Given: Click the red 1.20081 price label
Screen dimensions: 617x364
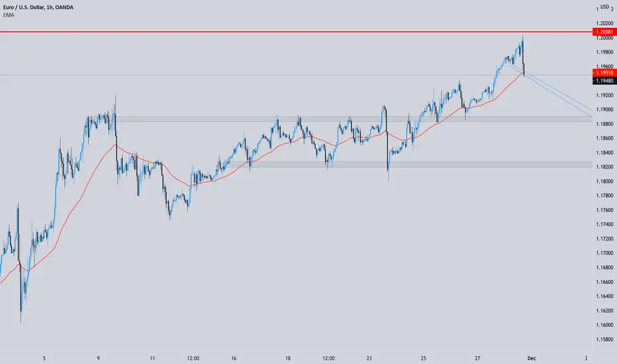Looking at the screenshot, I should click(604, 32).
